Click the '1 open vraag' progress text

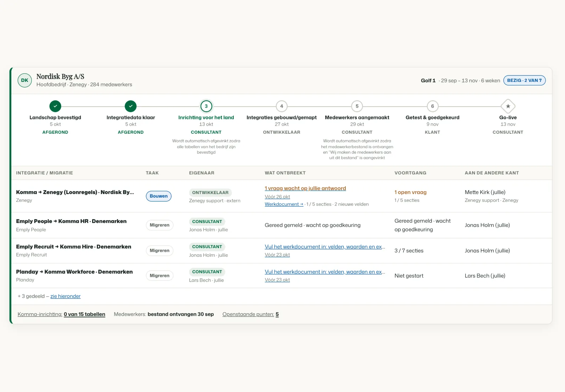410,192
